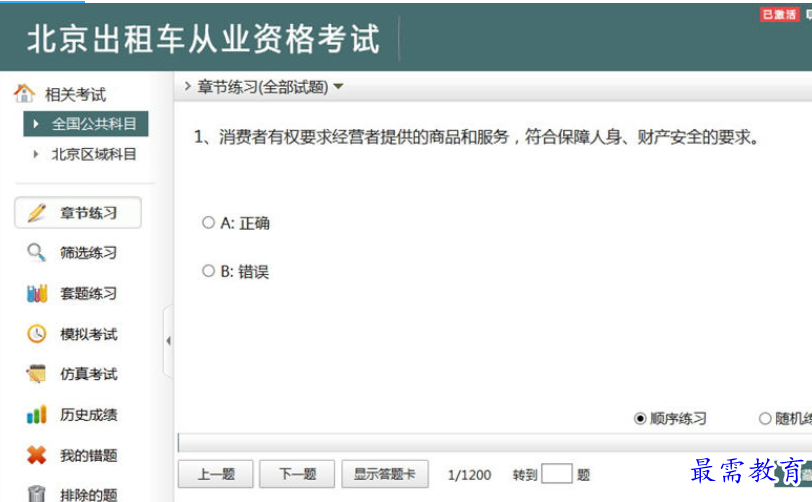Click the home icon beside 相关考试
The height and width of the screenshot is (502, 812).
click(x=24, y=94)
